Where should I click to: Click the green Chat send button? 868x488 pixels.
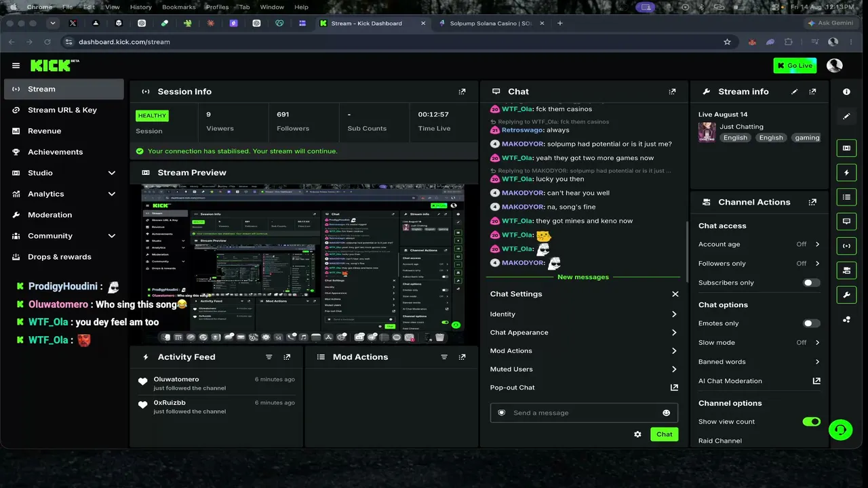pyautogui.click(x=665, y=434)
